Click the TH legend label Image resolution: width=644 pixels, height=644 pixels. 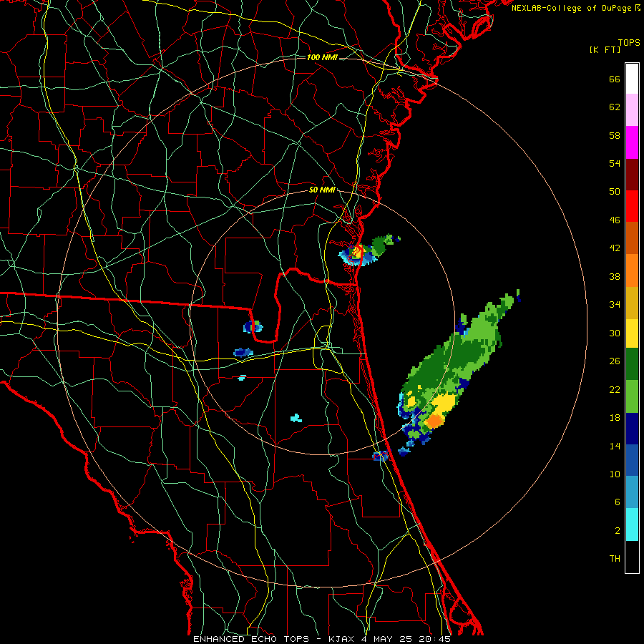click(x=615, y=559)
